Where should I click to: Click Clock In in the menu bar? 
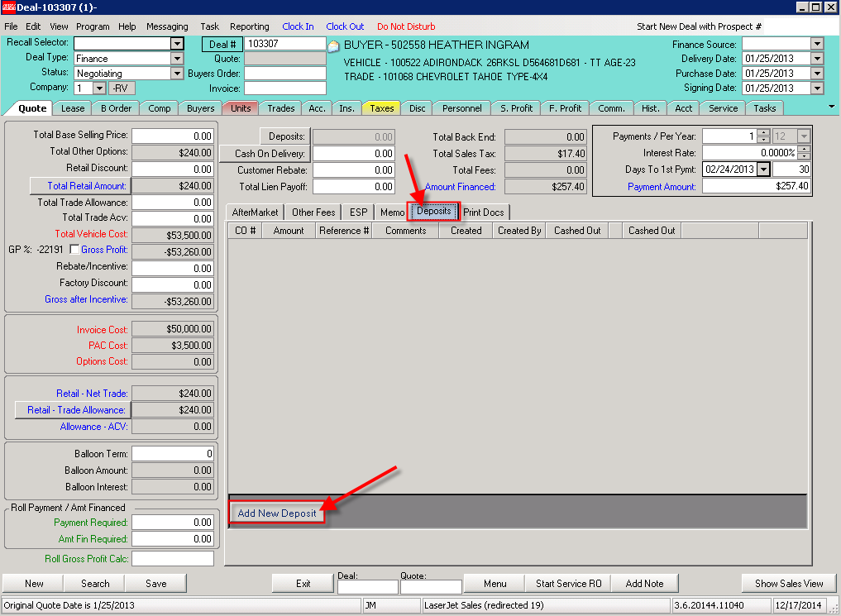click(x=299, y=26)
